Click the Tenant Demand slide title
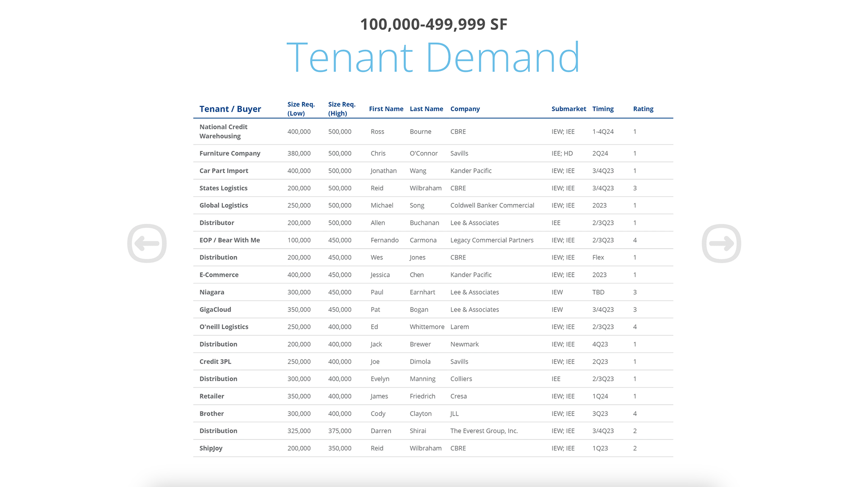868x487 pixels. [433, 57]
